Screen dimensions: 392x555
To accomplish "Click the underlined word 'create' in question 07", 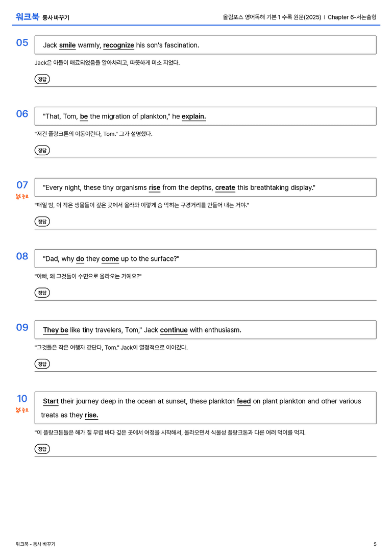I will [225, 187].
